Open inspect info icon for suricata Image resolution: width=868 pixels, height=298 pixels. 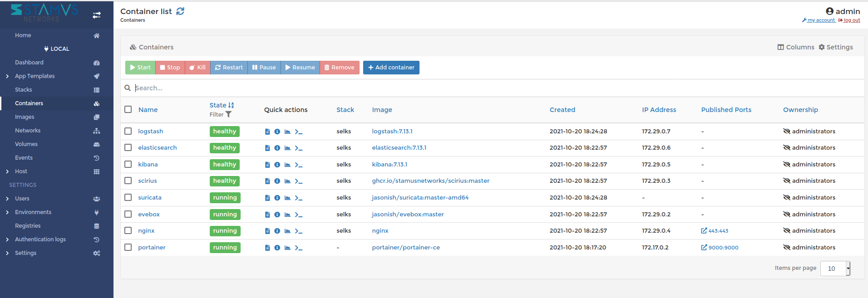[x=277, y=198]
